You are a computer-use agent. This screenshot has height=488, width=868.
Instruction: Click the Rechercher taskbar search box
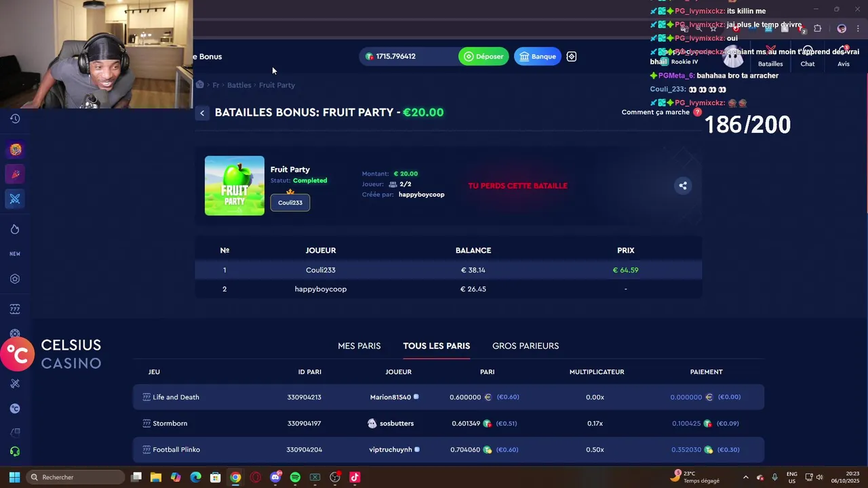coord(75,477)
